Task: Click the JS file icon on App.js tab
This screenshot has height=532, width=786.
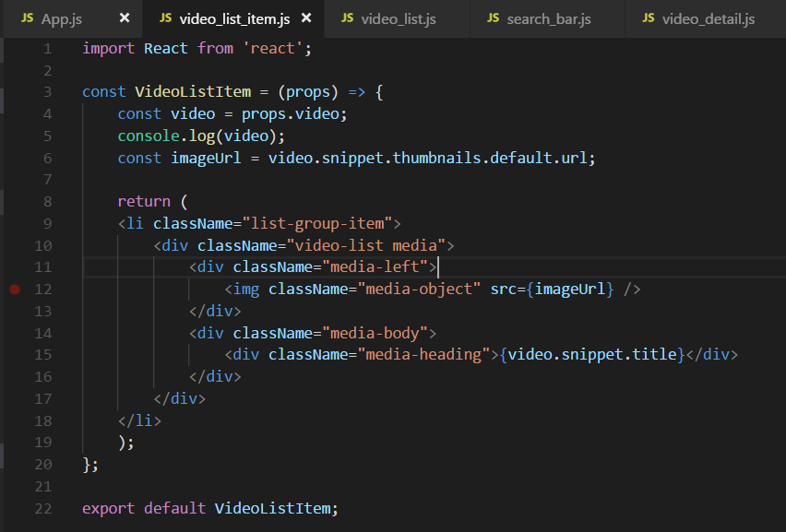Action: 28,18
